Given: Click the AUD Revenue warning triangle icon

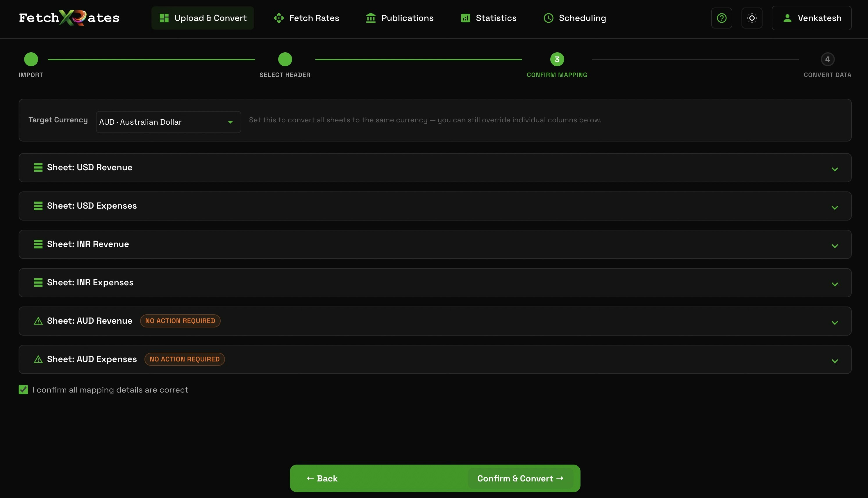Looking at the screenshot, I should 38,321.
